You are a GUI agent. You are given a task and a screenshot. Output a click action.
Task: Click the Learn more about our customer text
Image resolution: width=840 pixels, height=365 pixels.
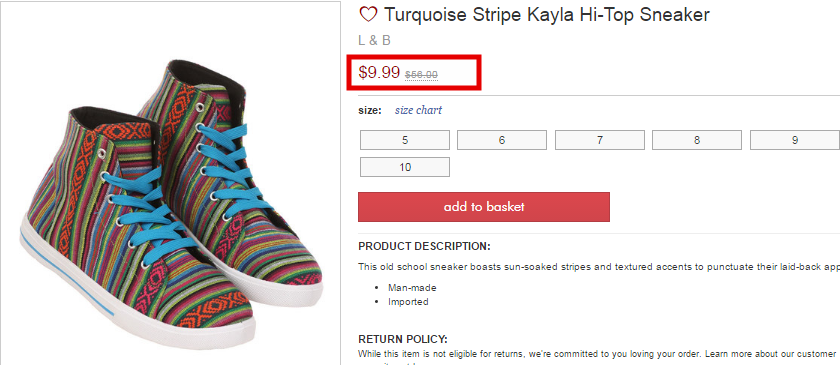pyautogui.click(x=770, y=354)
